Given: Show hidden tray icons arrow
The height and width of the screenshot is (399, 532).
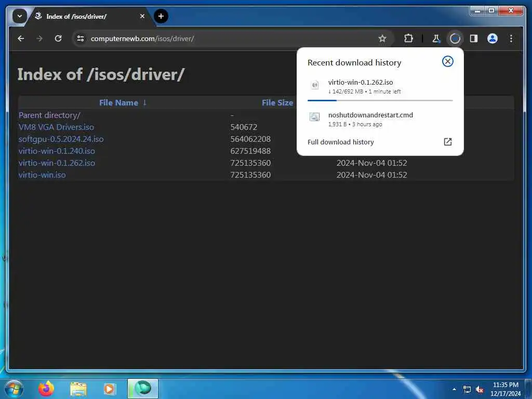Looking at the screenshot, I should (454, 389).
